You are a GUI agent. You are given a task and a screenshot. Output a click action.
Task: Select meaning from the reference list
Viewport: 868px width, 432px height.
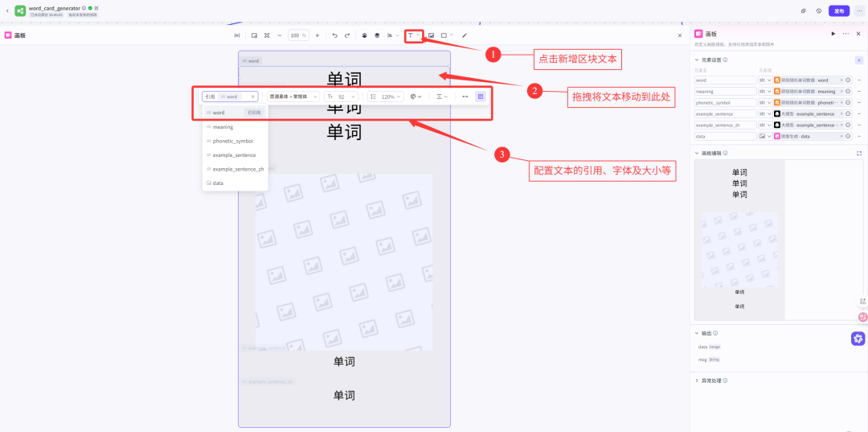[x=223, y=127]
